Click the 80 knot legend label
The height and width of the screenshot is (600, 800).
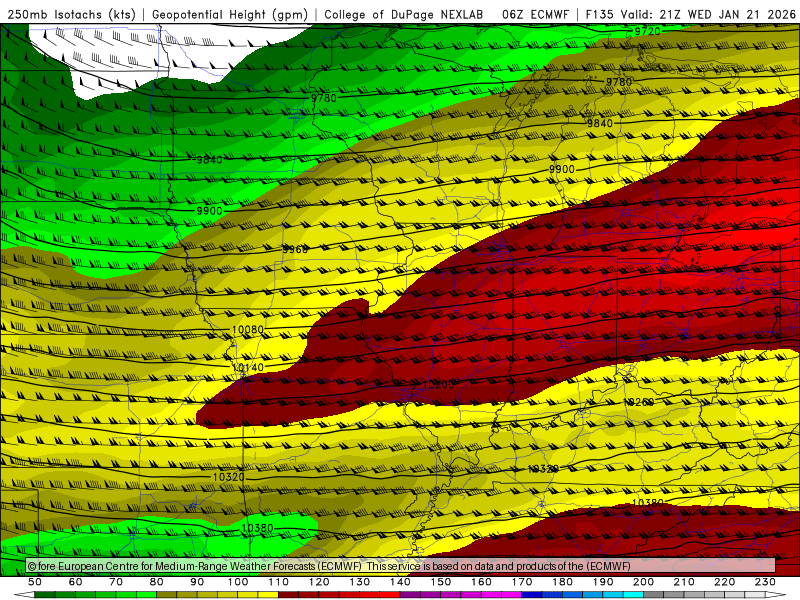(157, 582)
